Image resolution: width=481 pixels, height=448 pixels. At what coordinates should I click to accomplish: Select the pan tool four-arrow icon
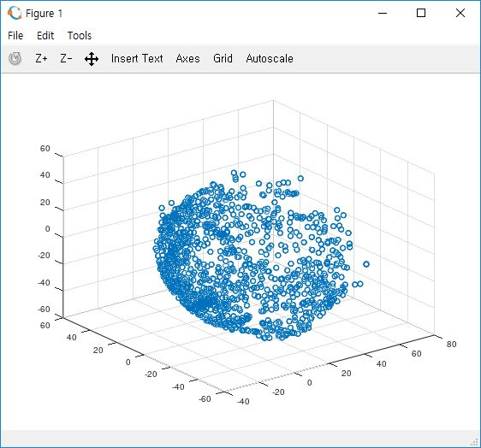pos(92,59)
